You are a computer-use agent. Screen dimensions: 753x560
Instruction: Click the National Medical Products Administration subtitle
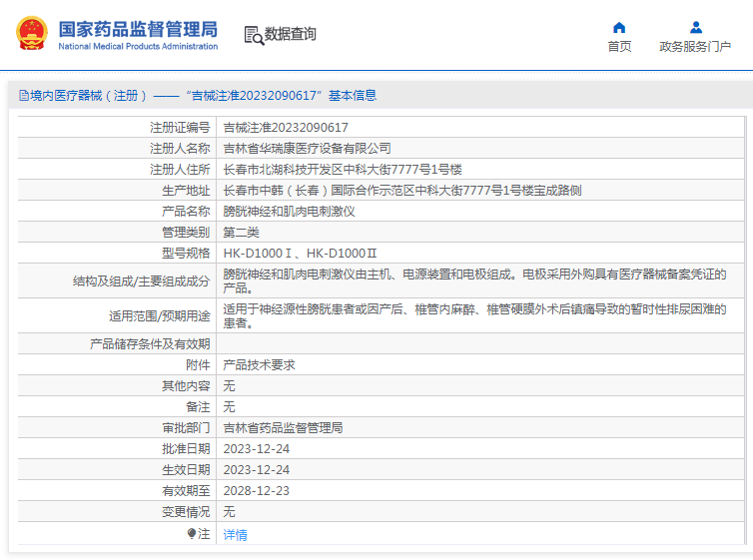[138, 47]
